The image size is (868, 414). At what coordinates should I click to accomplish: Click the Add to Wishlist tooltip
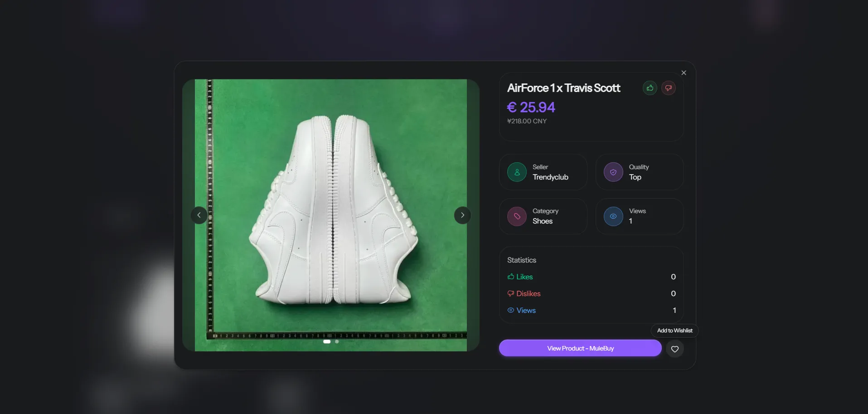[x=674, y=330]
